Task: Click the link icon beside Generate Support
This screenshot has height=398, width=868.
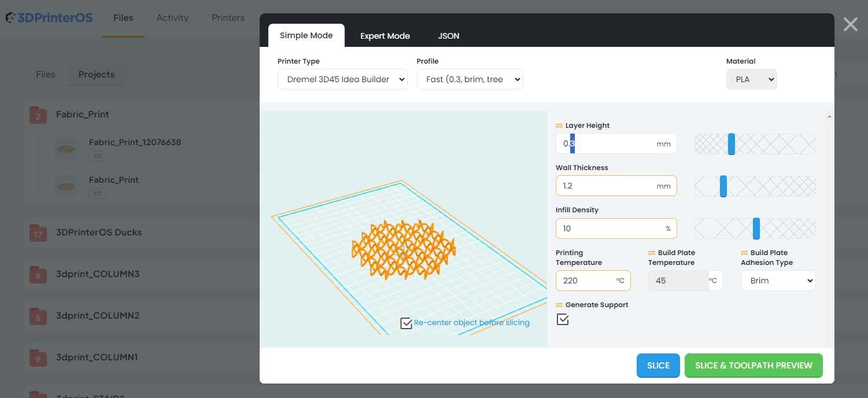Action: (559, 305)
